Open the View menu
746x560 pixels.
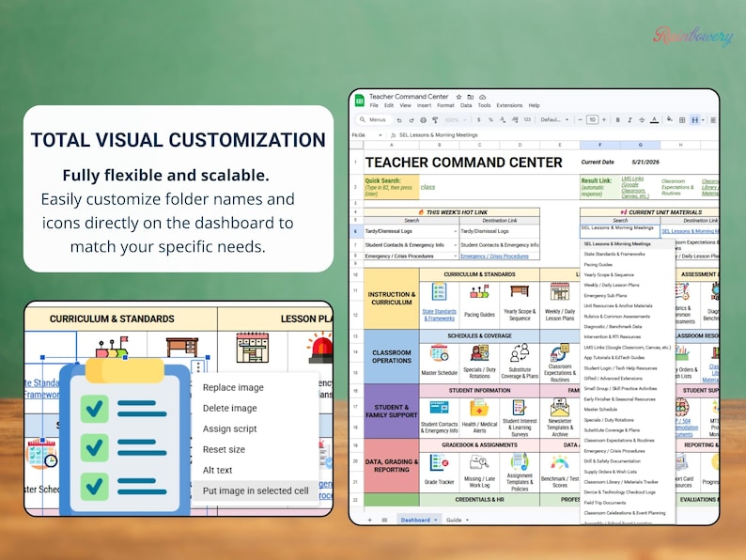tap(405, 105)
